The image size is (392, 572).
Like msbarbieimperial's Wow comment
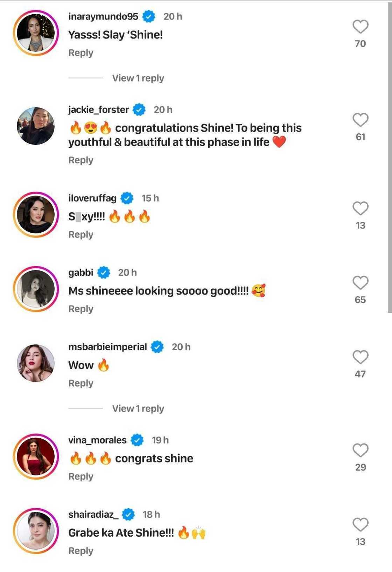(x=360, y=357)
